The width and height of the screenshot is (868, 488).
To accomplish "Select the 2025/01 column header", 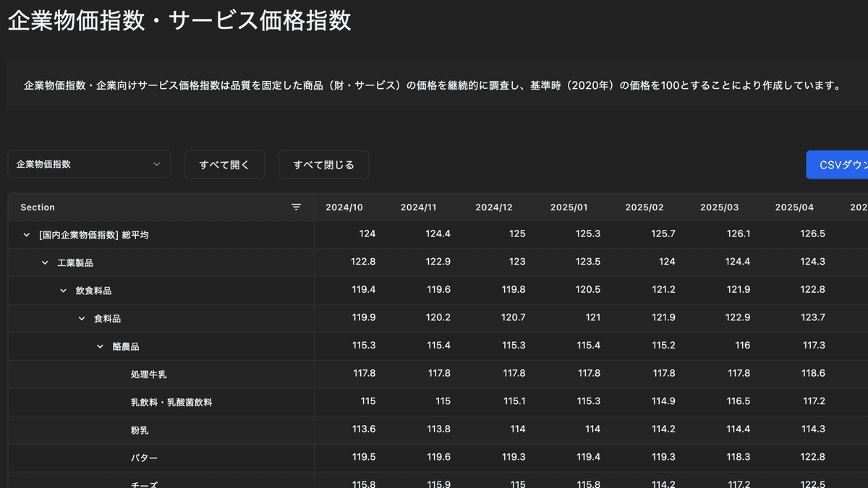I will (569, 207).
